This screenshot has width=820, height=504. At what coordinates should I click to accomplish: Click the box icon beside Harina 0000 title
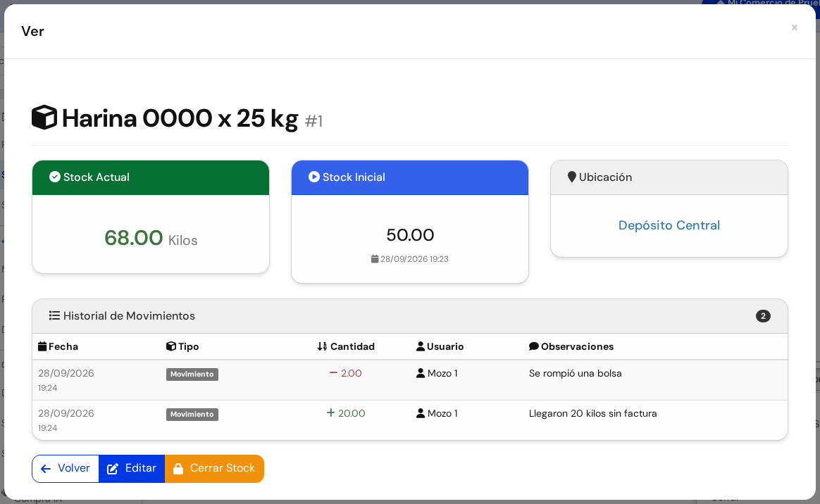pyautogui.click(x=44, y=118)
